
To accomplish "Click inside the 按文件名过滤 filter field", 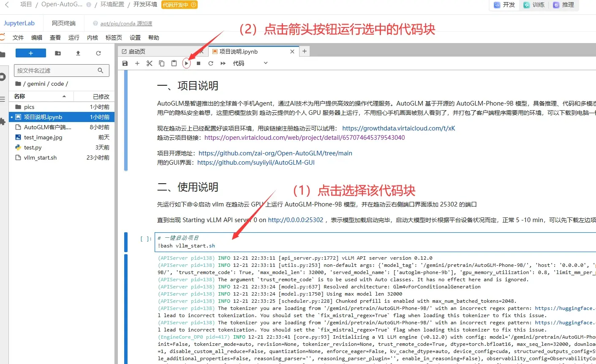I will click(62, 71).
